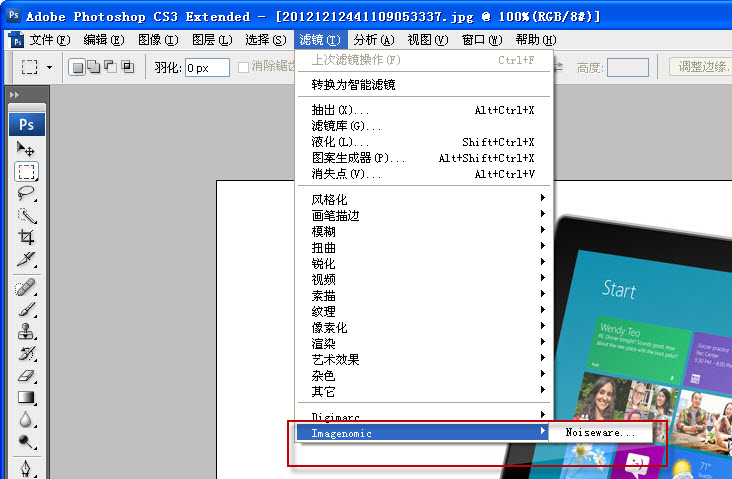Choose 消失点(V)... vanishing point entry
This screenshot has height=479, width=732.
click(424, 174)
